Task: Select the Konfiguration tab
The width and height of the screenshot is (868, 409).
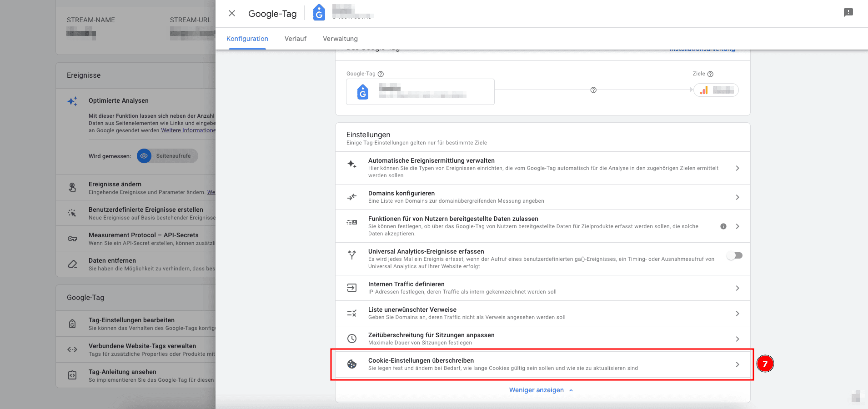Action: [x=247, y=39]
